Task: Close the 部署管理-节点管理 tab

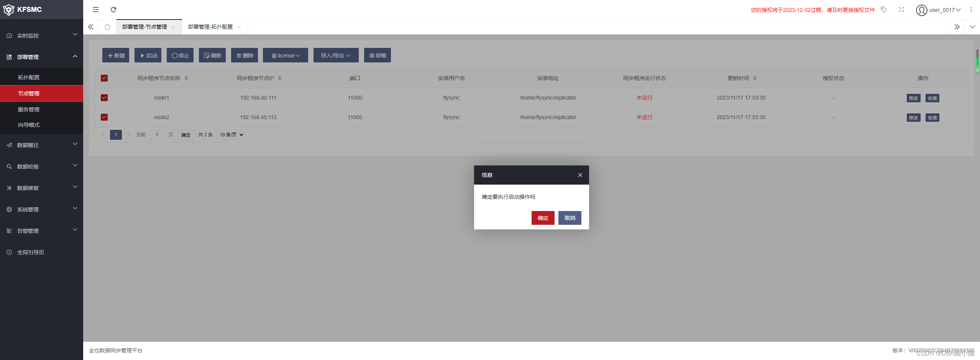Action: tap(173, 27)
